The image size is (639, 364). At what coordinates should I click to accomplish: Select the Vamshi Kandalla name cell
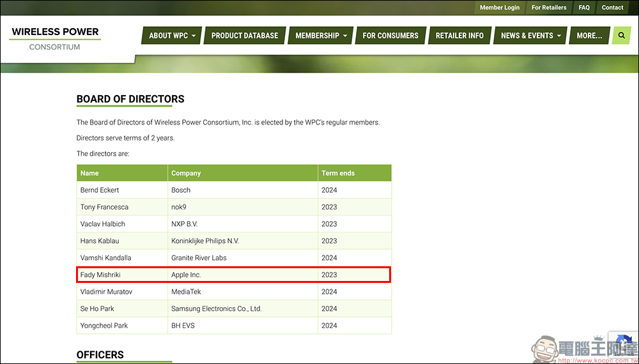122,258
